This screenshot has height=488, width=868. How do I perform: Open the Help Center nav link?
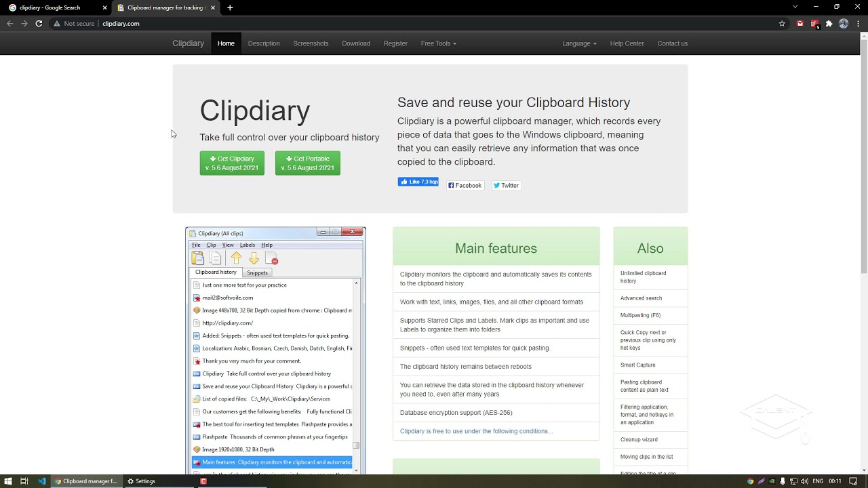(x=627, y=43)
